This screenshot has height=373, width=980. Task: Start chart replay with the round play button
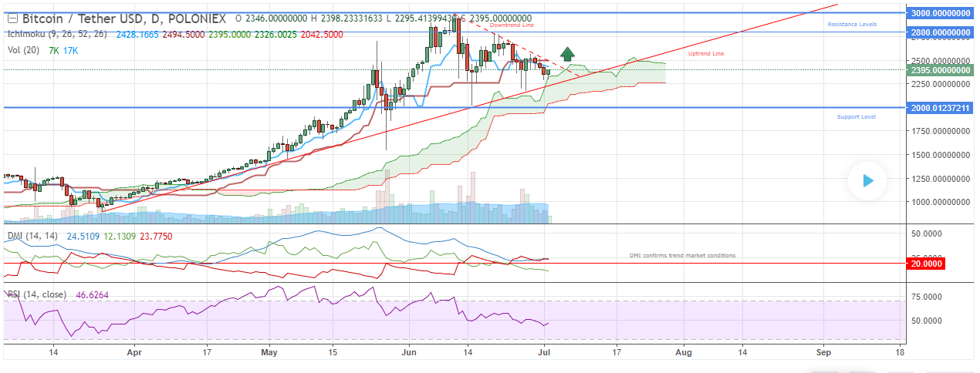point(868,180)
